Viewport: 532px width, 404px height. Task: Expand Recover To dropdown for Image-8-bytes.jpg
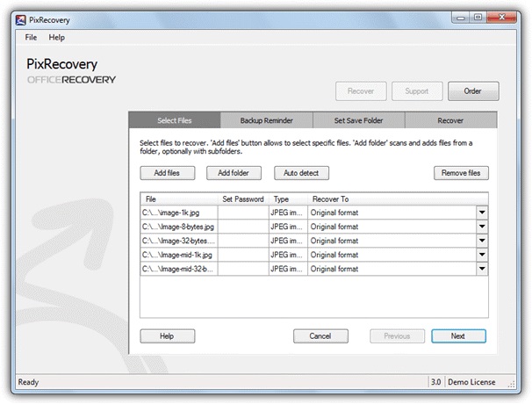point(482,227)
